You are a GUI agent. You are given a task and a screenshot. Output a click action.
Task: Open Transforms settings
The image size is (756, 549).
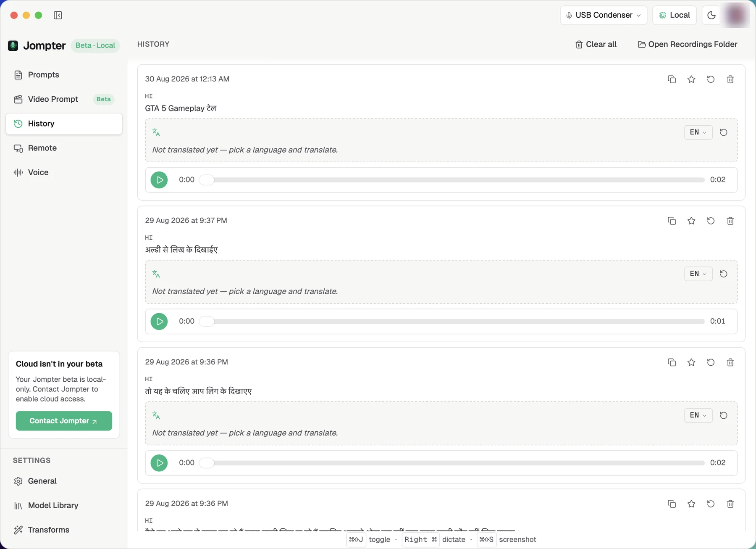click(64, 530)
